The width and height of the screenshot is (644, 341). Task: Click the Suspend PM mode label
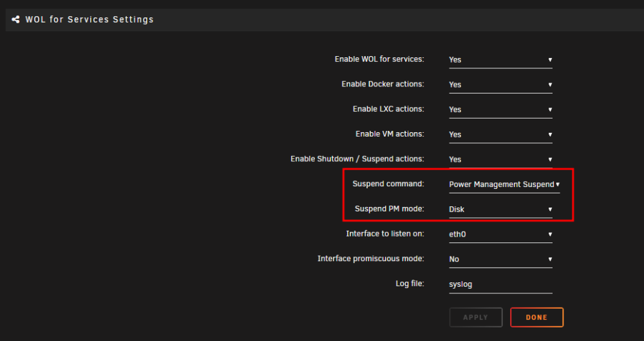(390, 209)
